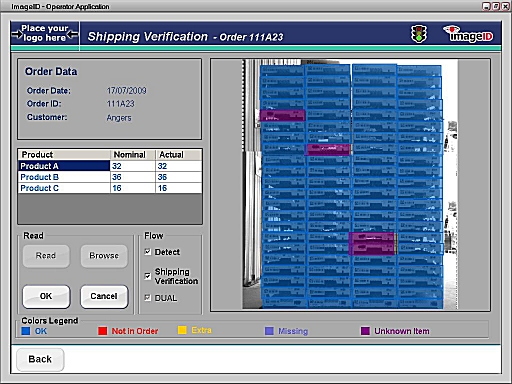The image size is (512, 384).
Task: Go back using the Back button
Action: point(40,359)
